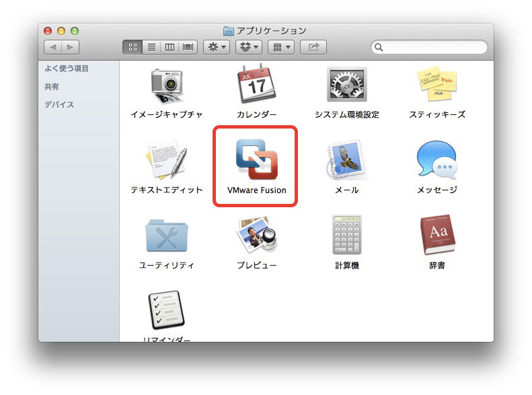Open System Preferences (システム環境設定)
The width and height of the screenshot is (532, 395).
click(x=347, y=84)
